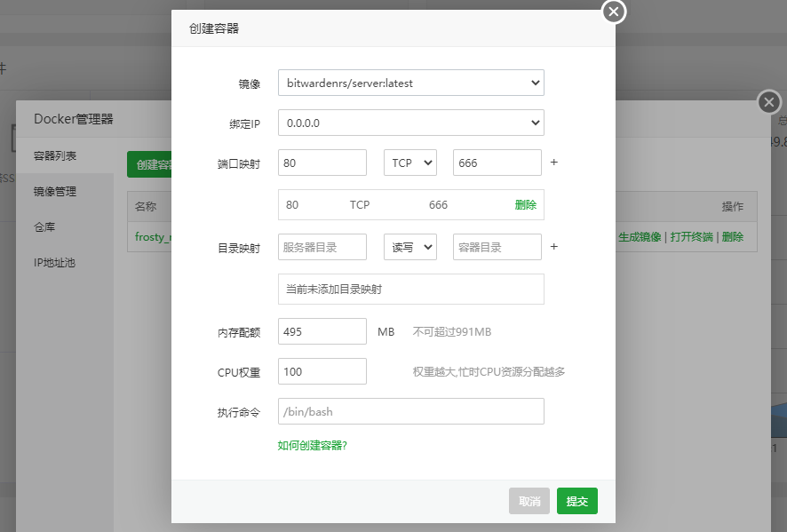
Task: Click the 服务器目录 directory input field
Action: coord(322,247)
